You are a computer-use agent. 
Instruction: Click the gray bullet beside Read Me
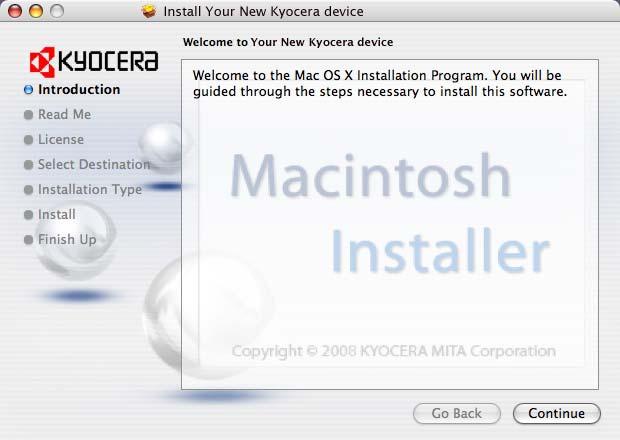pyautogui.click(x=28, y=115)
